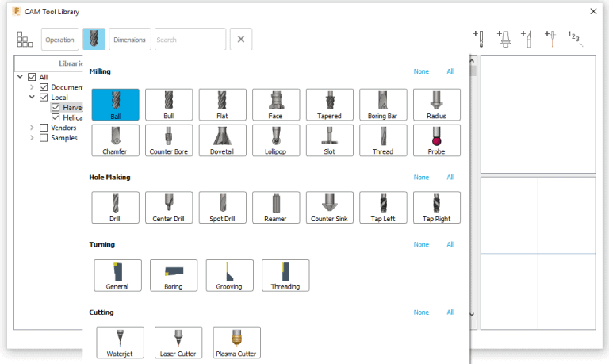609x364 pixels.
Task: Click None link for Hole Making
Action: (x=421, y=178)
